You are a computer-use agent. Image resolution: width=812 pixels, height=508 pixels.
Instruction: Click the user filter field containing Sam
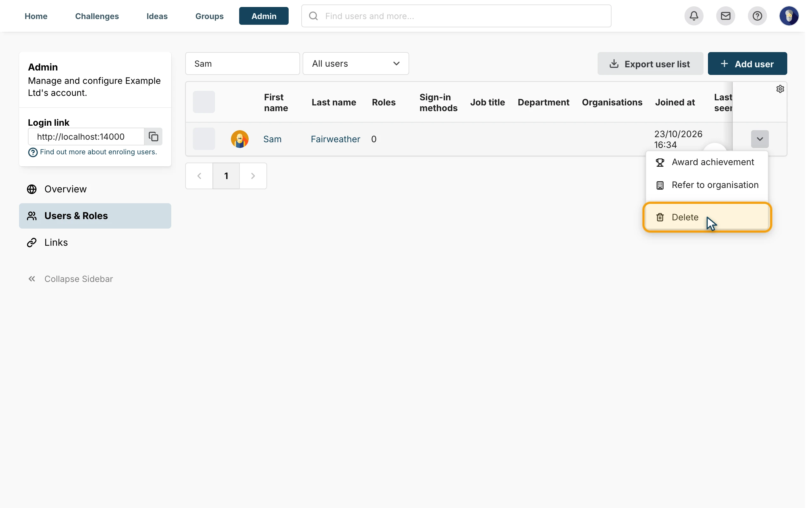tap(242, 63)
